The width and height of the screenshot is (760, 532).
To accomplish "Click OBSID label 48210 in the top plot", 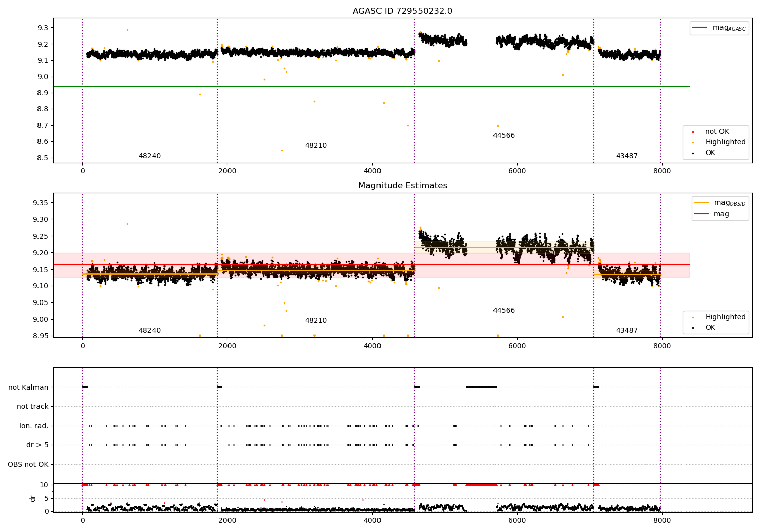I will 316,146.
